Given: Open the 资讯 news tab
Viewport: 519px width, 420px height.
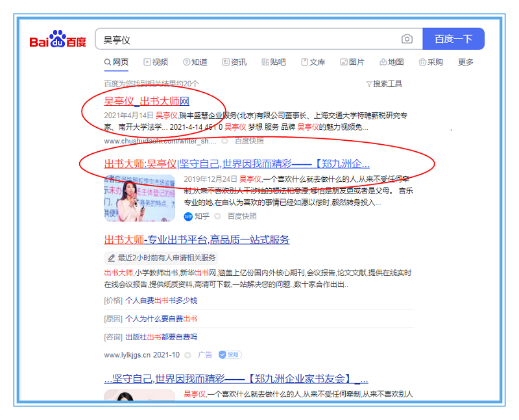Looking at the screenshot, I should pos(234,62).
